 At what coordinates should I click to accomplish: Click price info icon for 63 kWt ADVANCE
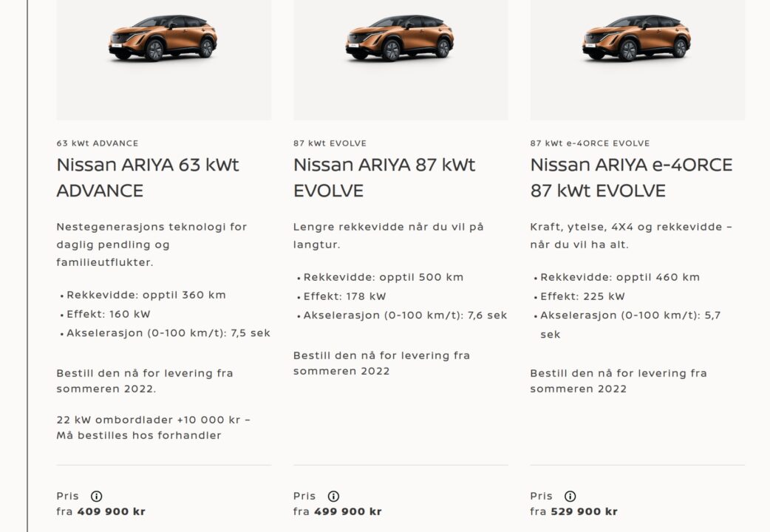tap(96, 497)
